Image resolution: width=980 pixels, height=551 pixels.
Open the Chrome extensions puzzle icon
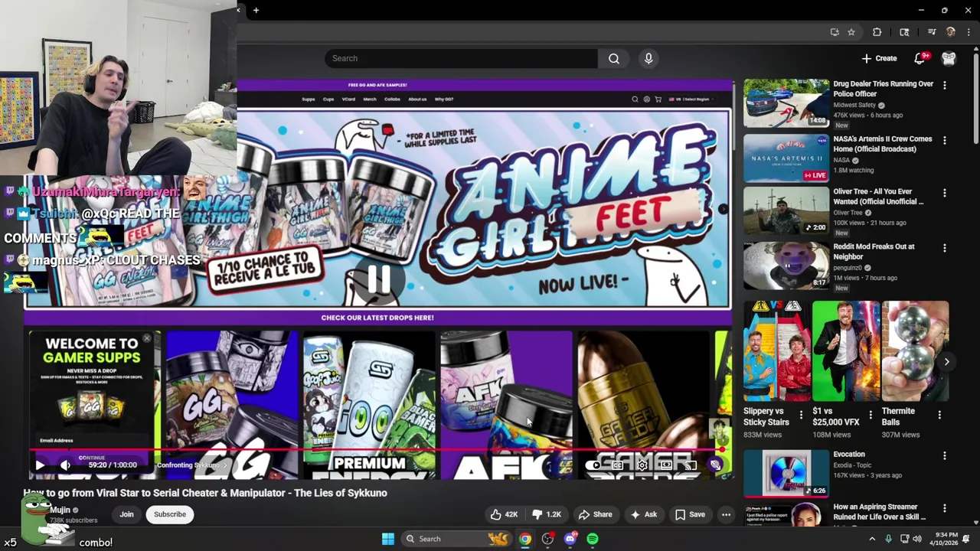tap(877, 32)
